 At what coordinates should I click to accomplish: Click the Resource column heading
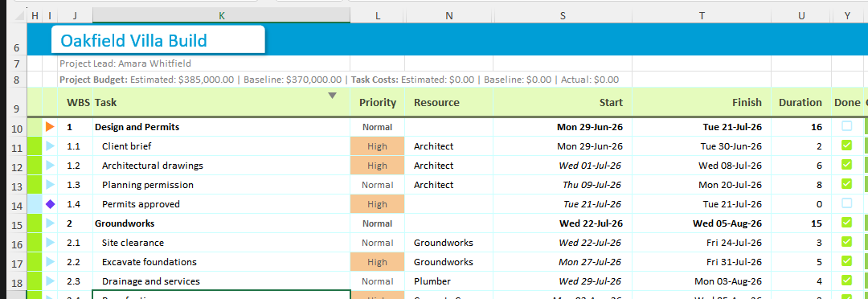(x=436, y=102)
